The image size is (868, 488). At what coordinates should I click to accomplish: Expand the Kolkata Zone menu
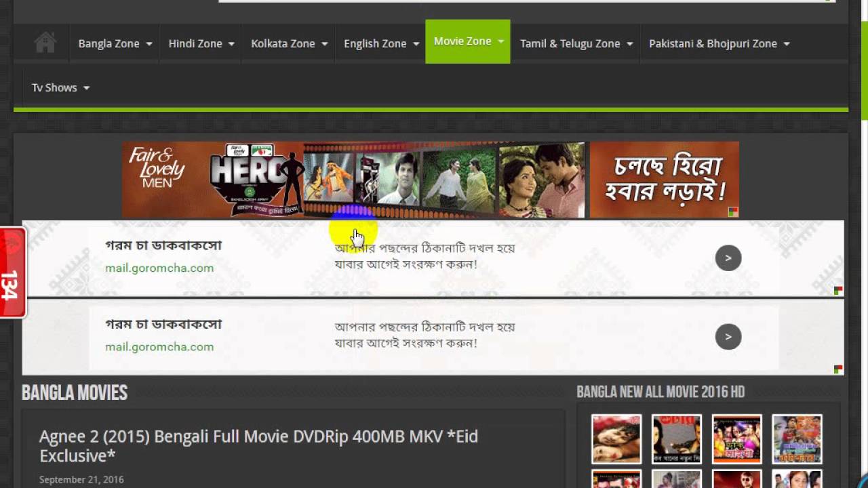[289, 43]
